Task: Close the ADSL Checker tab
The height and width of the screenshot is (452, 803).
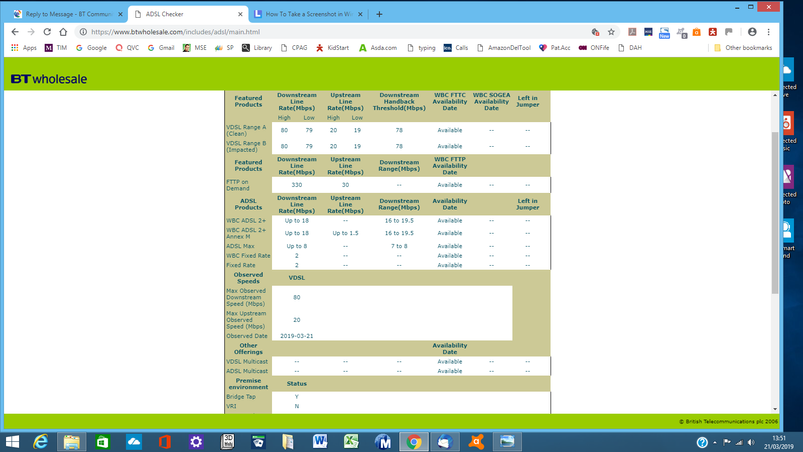Action: [x=240, y=15]
